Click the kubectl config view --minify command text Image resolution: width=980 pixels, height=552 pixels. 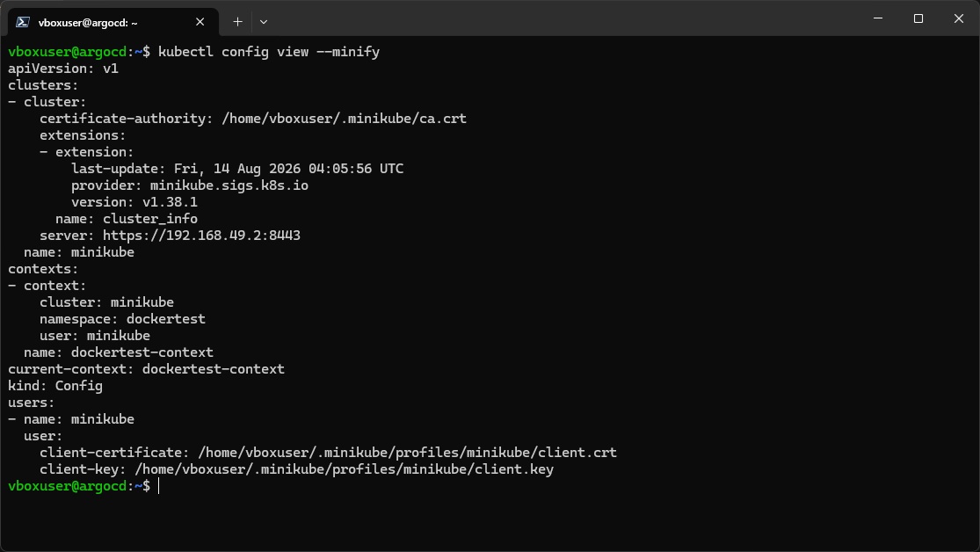point(269,52)
